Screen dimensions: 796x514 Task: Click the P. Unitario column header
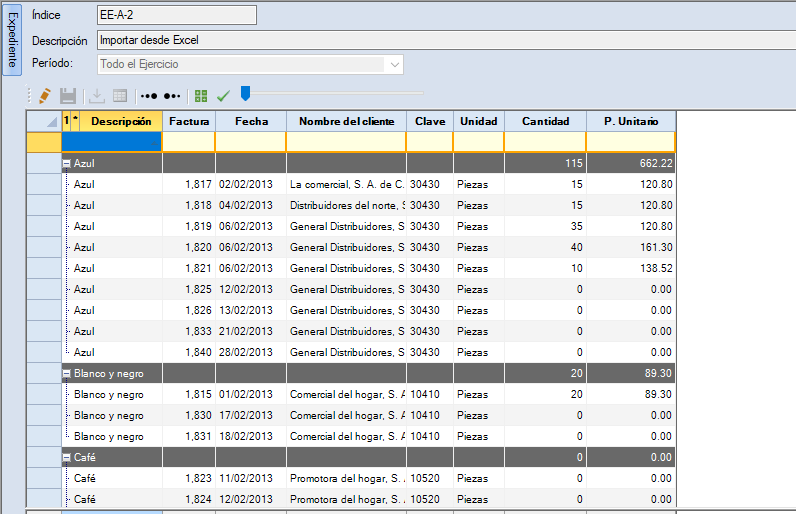click(630, 121)
